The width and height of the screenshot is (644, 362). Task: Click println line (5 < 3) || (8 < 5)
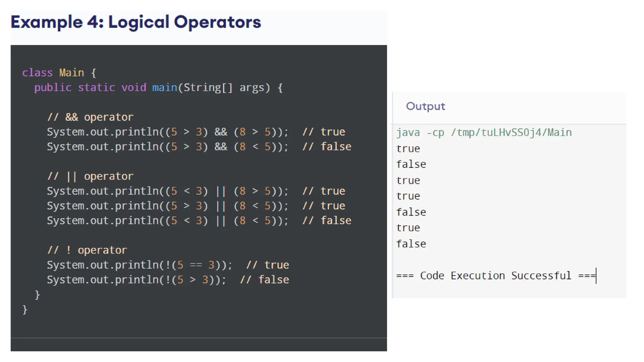point(167,221)
